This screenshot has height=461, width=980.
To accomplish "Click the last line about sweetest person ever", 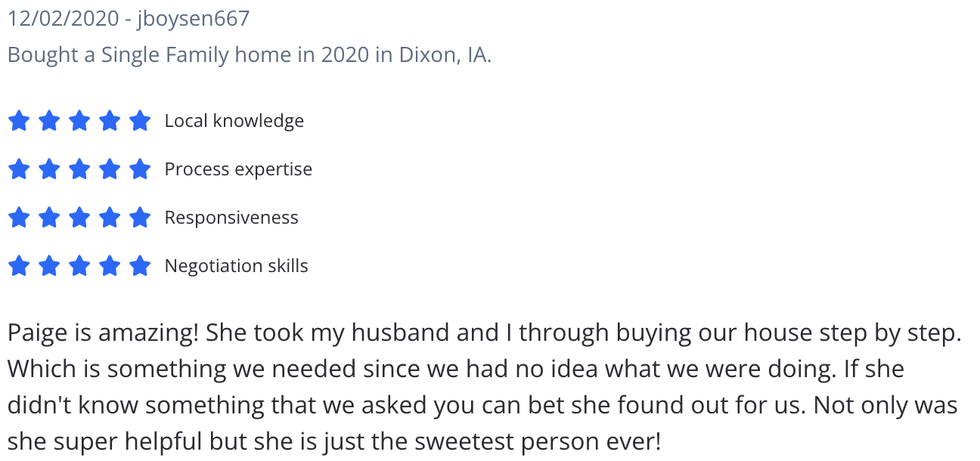I will pos(334,441).
